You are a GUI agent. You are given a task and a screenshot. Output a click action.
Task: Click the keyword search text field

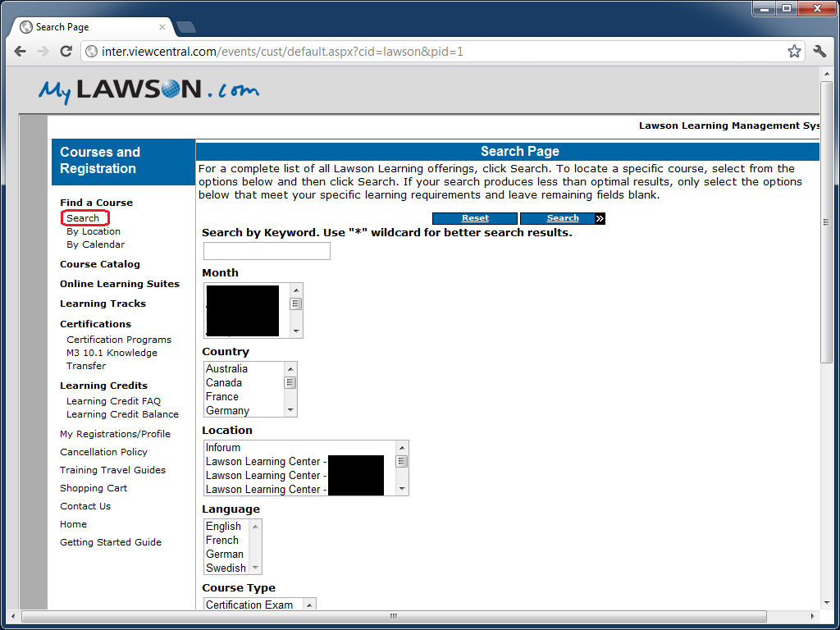point(267,251)
